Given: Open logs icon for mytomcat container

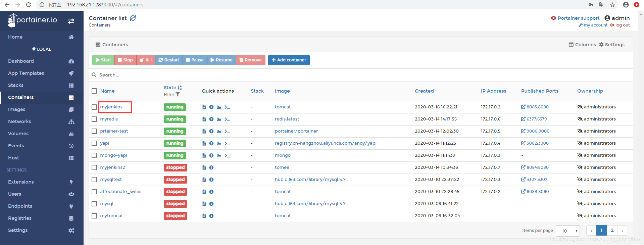Looking at the screenshot, I should tap(204, 216).
